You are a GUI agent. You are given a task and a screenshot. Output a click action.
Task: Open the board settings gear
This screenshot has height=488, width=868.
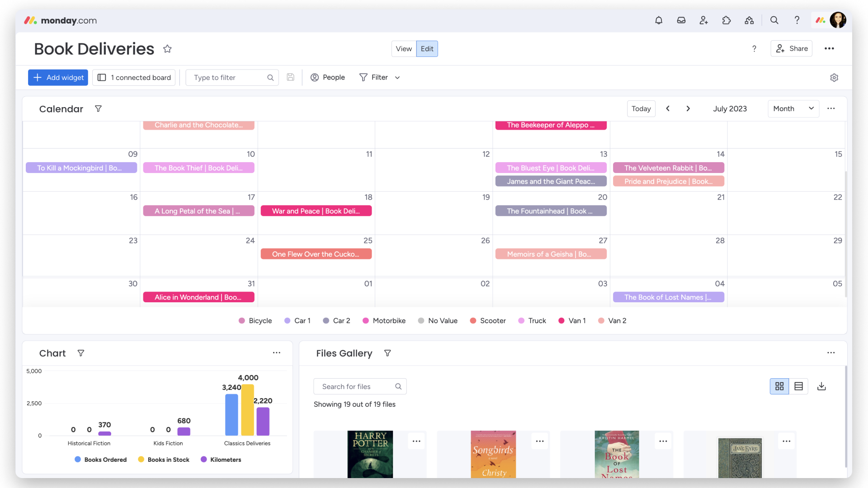835,77
